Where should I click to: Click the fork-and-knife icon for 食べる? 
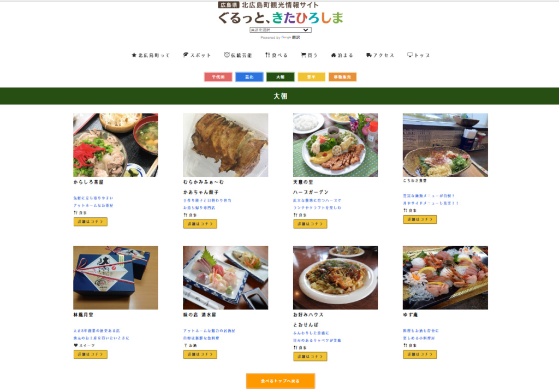267,55
